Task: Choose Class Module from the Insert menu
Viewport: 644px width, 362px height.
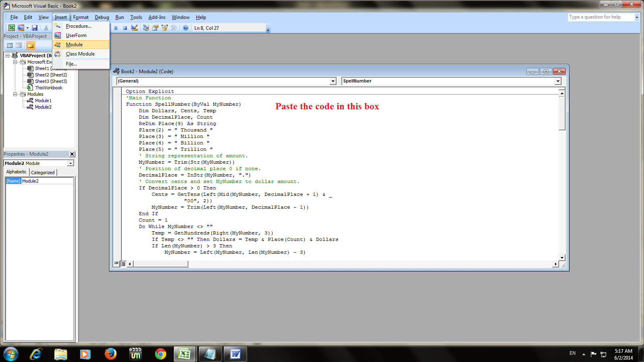Action: pos(80,54)
